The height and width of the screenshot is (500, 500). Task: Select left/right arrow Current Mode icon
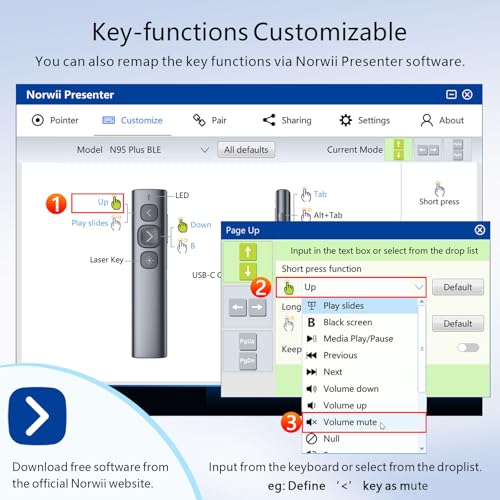(428, 150)
